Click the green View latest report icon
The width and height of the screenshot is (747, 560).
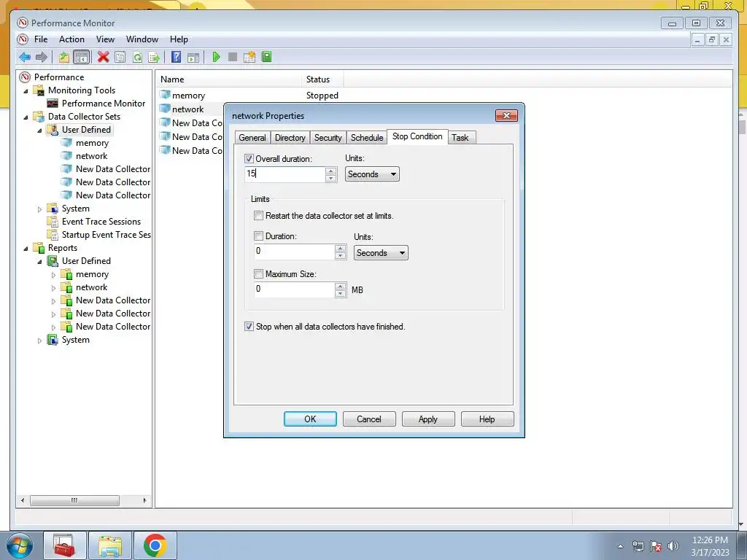click(266, 57)
